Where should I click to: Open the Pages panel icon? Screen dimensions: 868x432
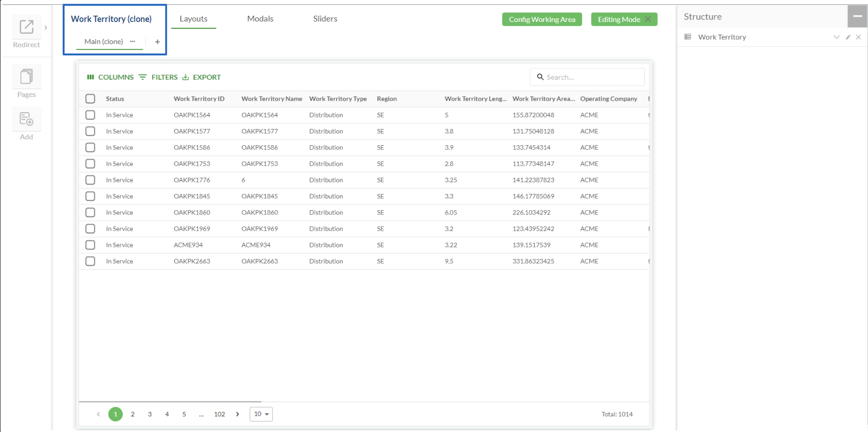click(26, 77)
